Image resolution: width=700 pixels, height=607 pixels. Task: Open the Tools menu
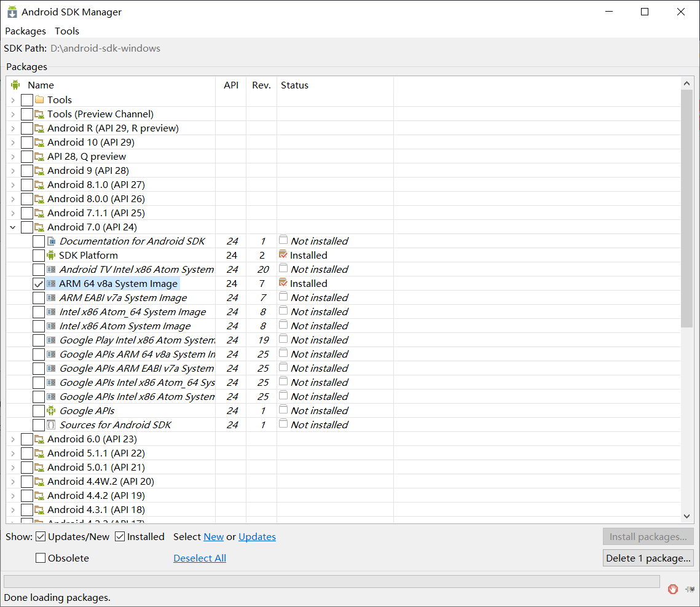(66, 31)
